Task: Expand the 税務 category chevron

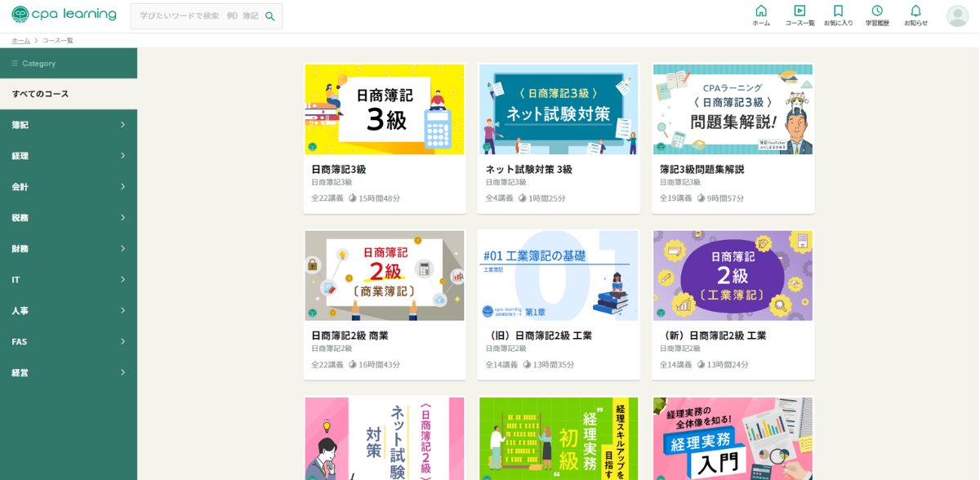Action: 122,218
